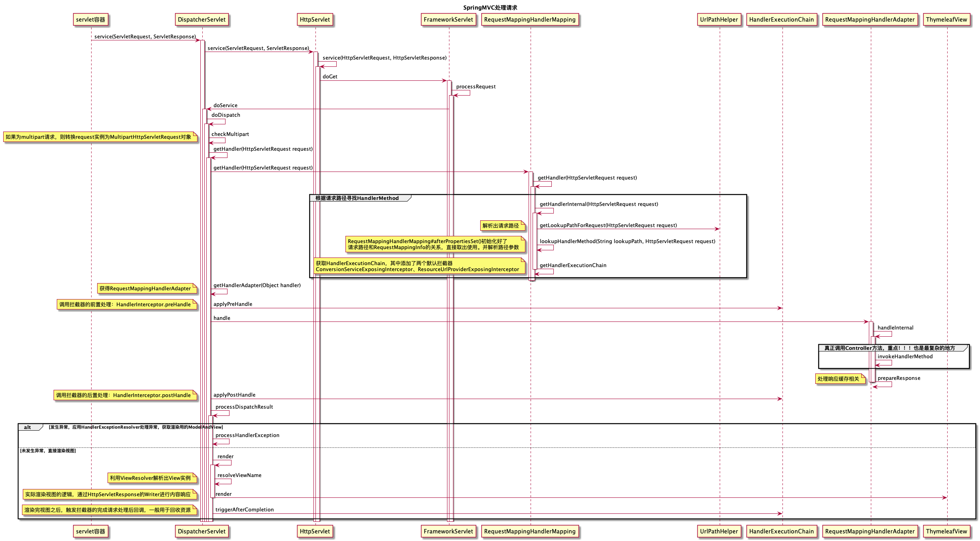Image resolution: width=980 pixels, height=541 pixels.
Task: Click the bottom ThymeleafView participant box
Action: click(946, 531)
